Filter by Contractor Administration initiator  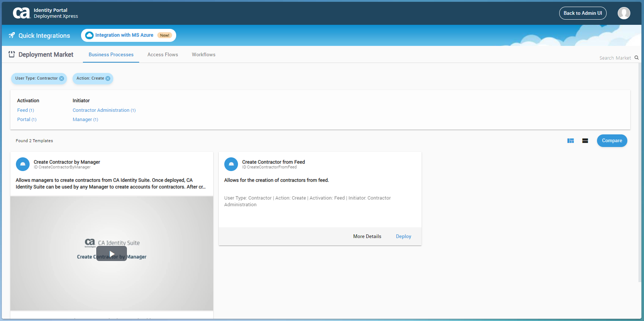point(104,110)
